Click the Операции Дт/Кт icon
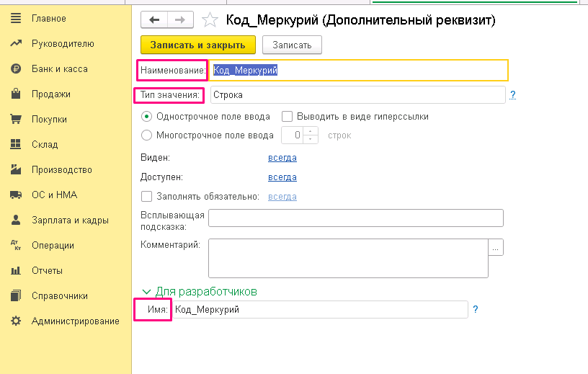 [16, 245]
